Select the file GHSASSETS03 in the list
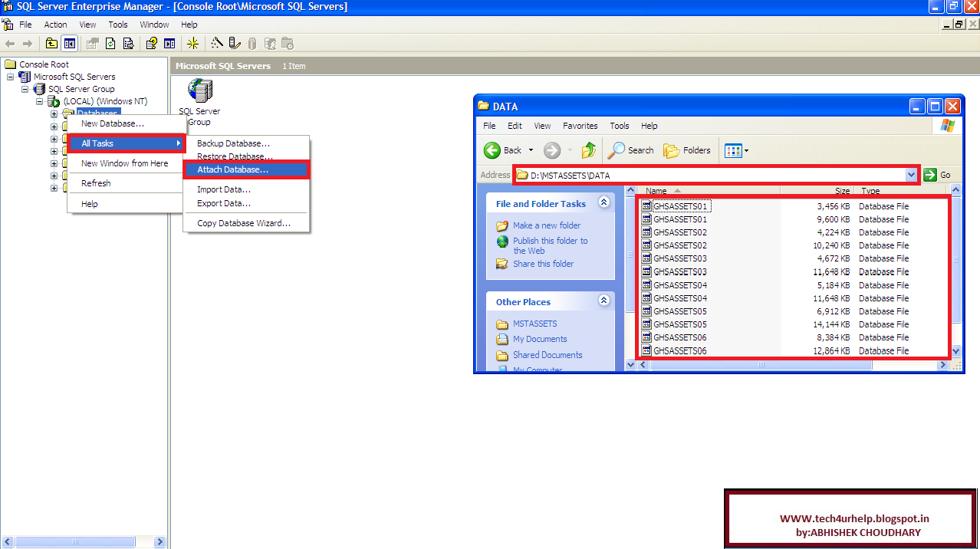The image size is (980, 549). coord(681,258)
